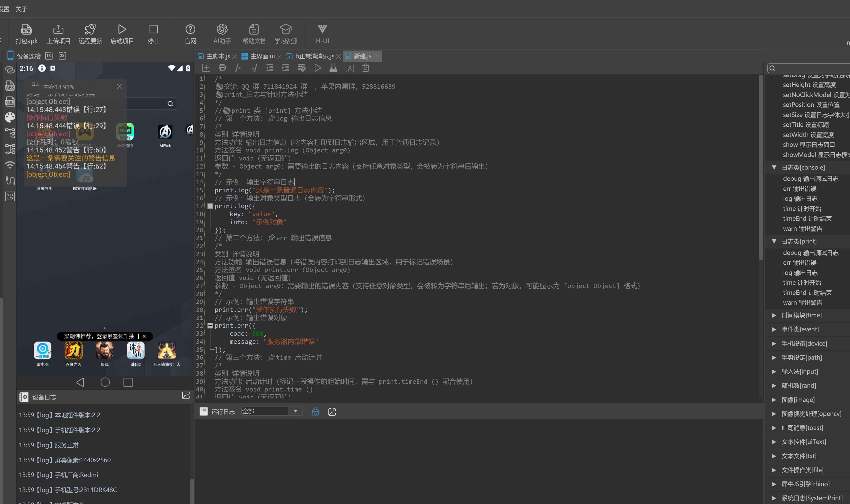
Task: Click the wifi icon in the left sidebar
Action: point(10,165)
